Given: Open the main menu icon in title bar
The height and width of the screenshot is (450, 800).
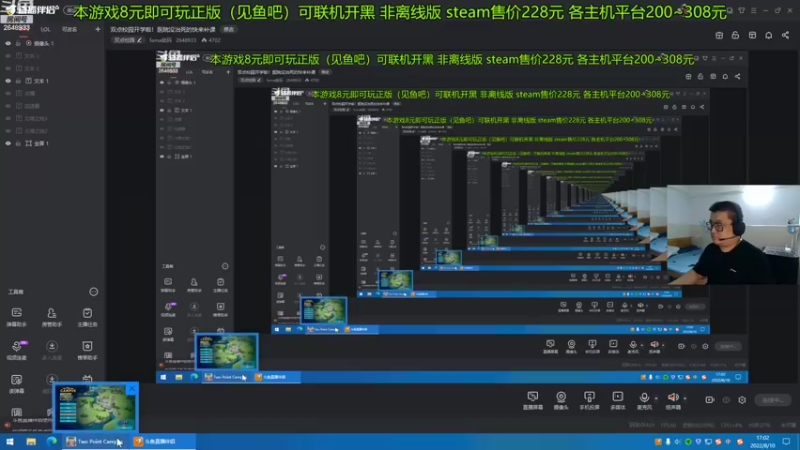Looking at the screenshot, I should pyautogui.click(x=754, y=10).
